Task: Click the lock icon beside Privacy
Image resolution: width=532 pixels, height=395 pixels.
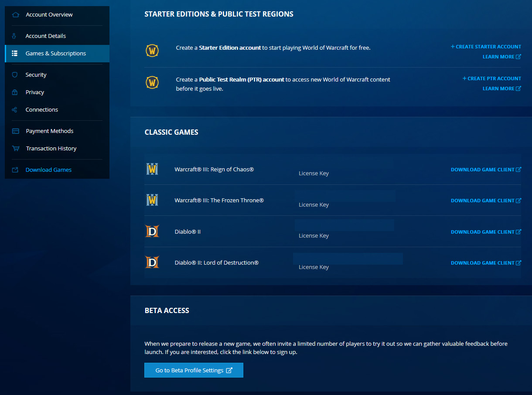Action: click(15, 92)
